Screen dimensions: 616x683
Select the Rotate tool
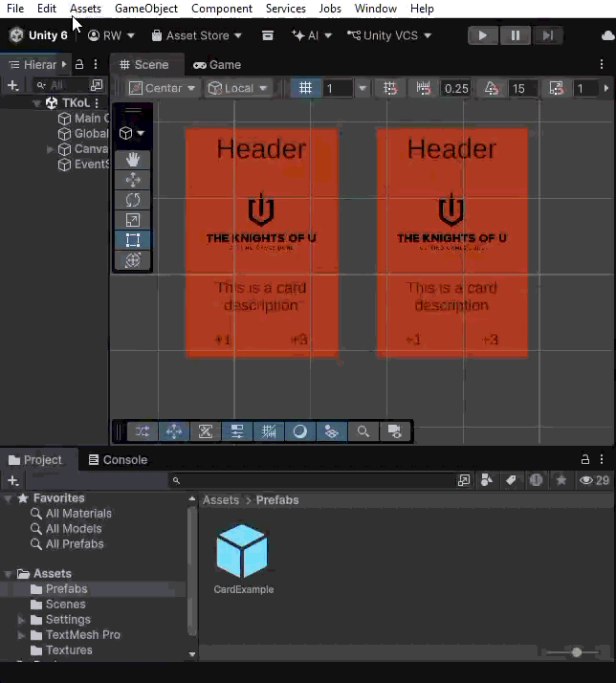pos(133,200)
